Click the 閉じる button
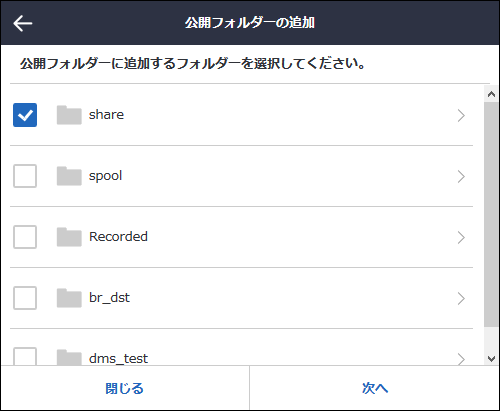 click(x=125, y=388)
